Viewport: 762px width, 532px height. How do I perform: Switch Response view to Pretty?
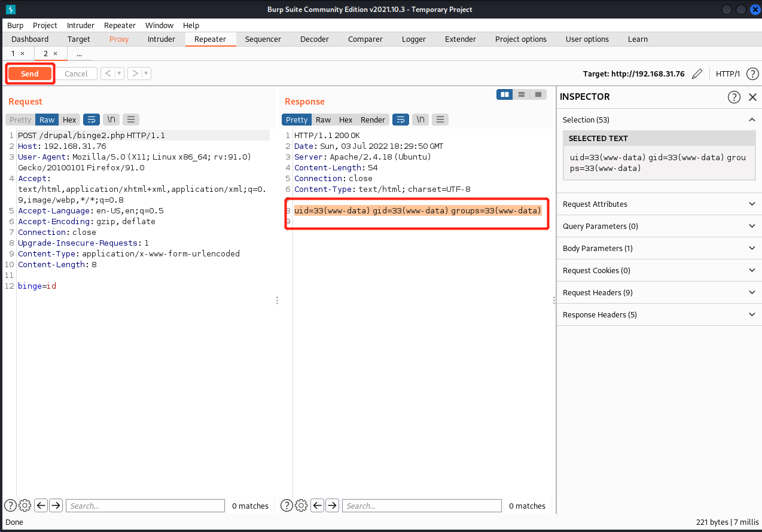pyautogui.click(x=297, y=120)
